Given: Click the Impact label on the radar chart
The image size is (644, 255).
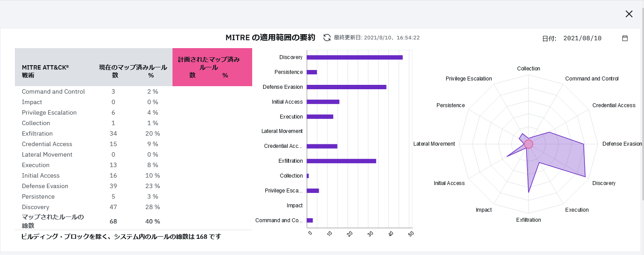Looking at the screenshot, I should click(484, 210).
